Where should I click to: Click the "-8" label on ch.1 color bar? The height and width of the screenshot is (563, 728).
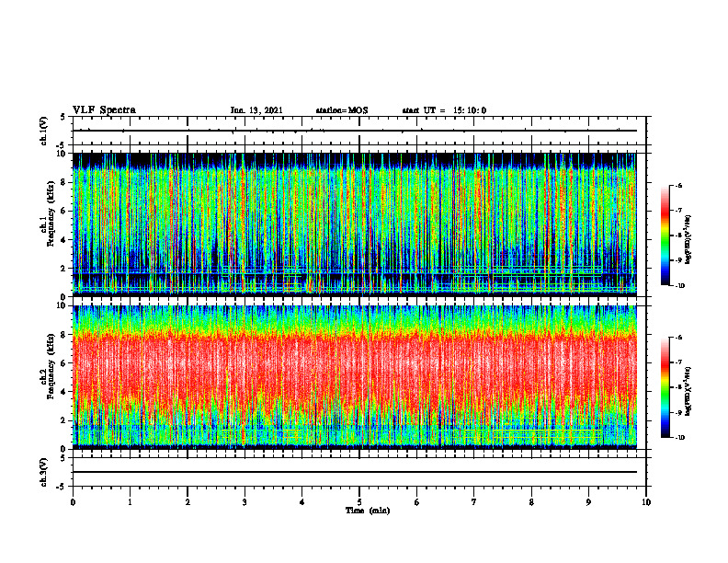point(678,236)
